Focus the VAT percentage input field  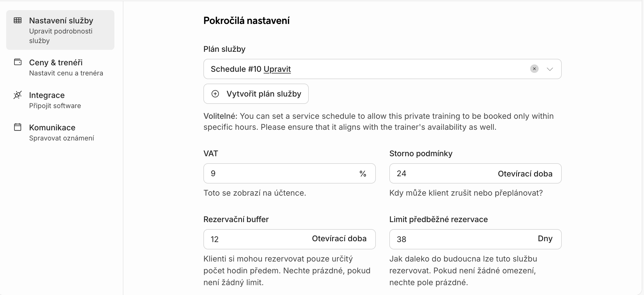[282, 173]
